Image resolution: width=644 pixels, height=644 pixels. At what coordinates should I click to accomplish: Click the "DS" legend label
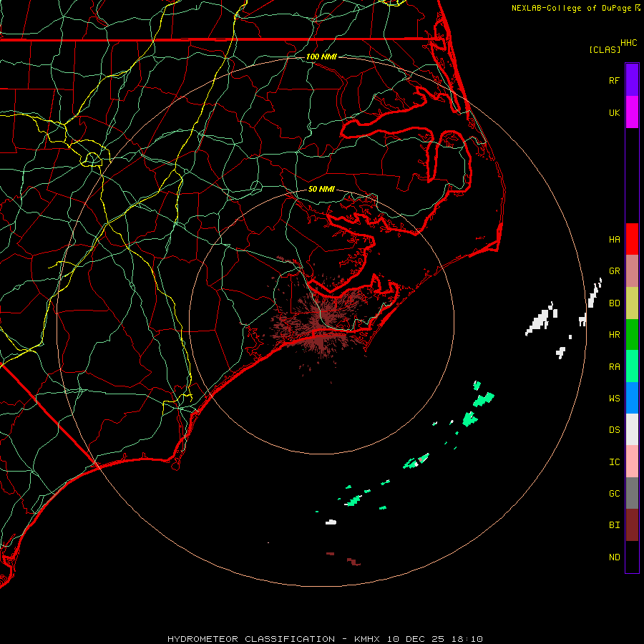click(x=614, y=429)
